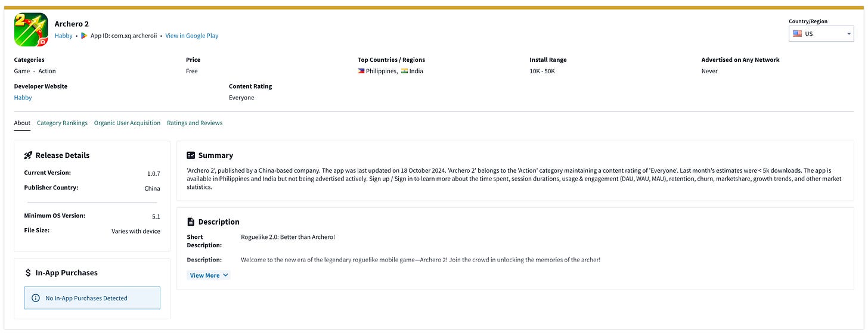The image size is (868, 333).
Task: Click the Advertised on Any Network label
Action: [740, 60]
